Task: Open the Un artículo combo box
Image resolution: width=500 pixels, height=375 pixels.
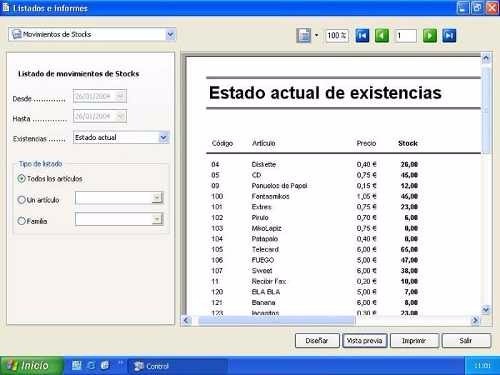Action: point(119,198)
